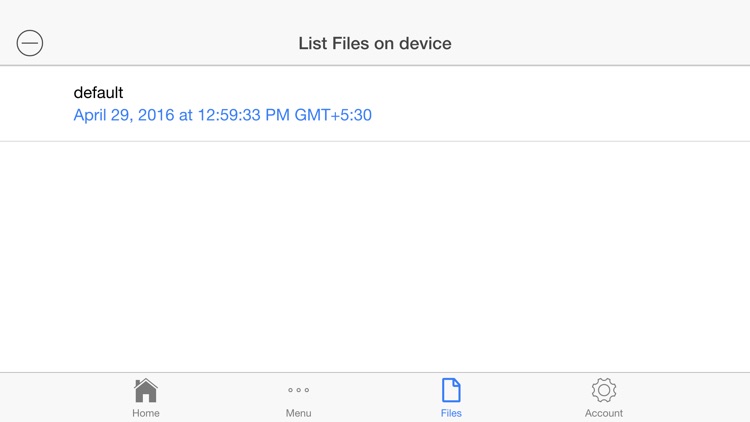Screen dimensions: 750x422
Task: Open the file named default
Action: point(98,92)
